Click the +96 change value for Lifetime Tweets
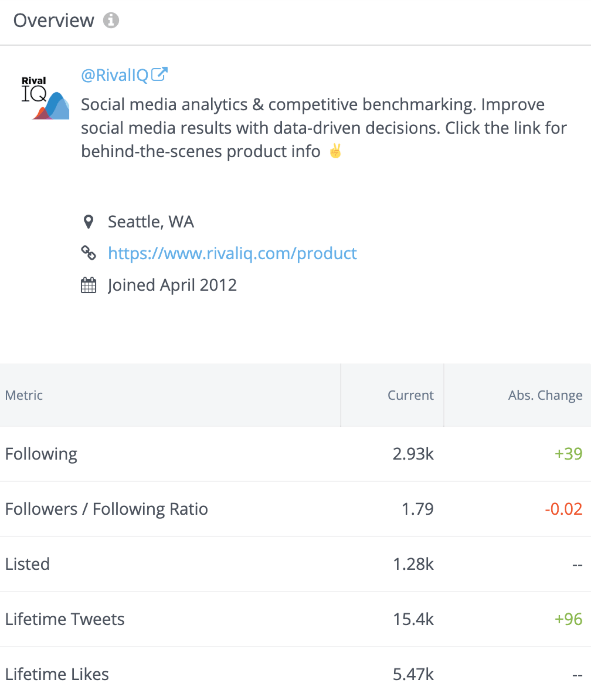The height and width of the screenshot is (700, 591). [x=569, y=619]
